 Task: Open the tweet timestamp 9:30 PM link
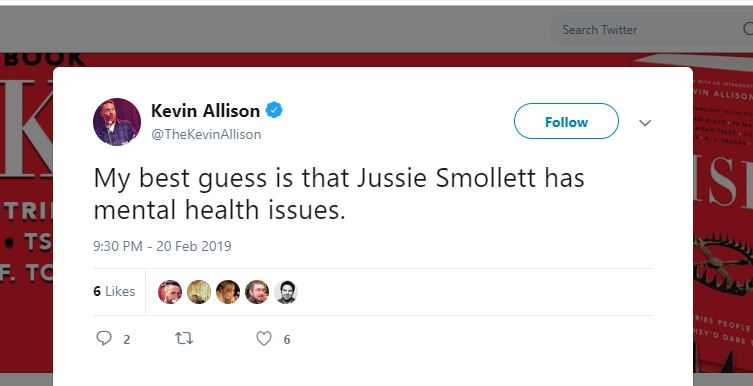click(x=162, y=246)
